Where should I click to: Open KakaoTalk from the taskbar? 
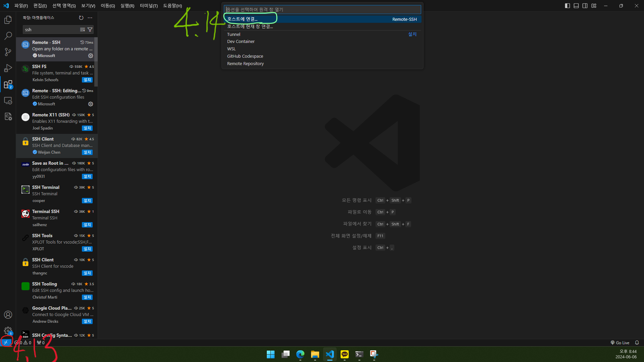click(345, 354)
